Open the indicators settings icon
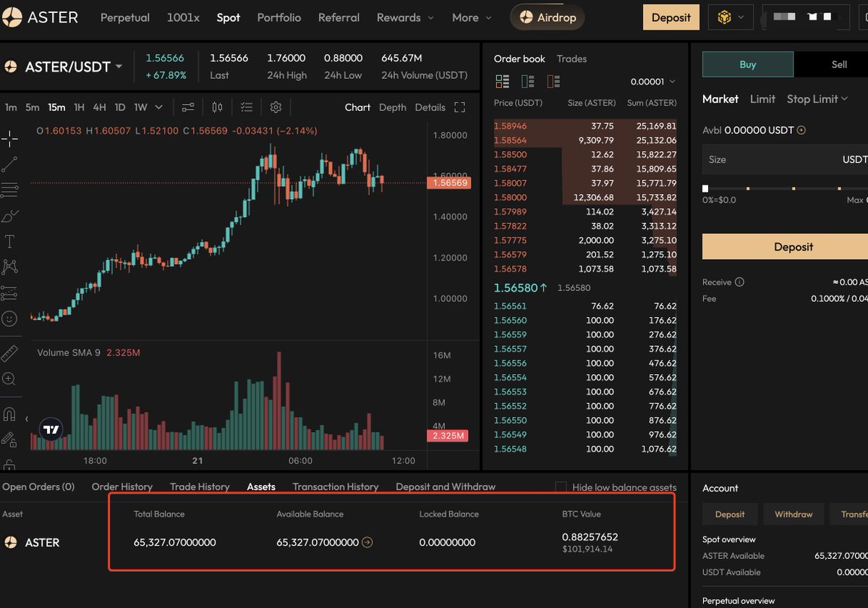Screen dimensions: 868x608 click(x=188, y=107)
